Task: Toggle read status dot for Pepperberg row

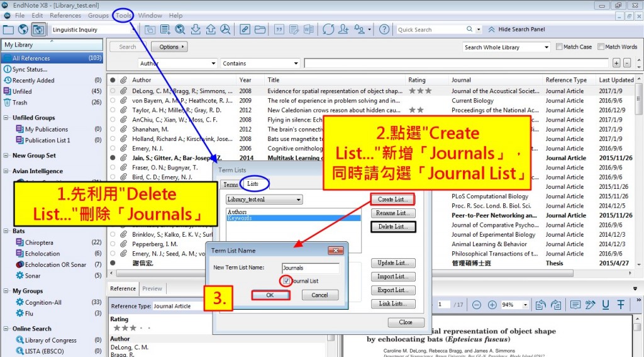Action: point(113,244)
